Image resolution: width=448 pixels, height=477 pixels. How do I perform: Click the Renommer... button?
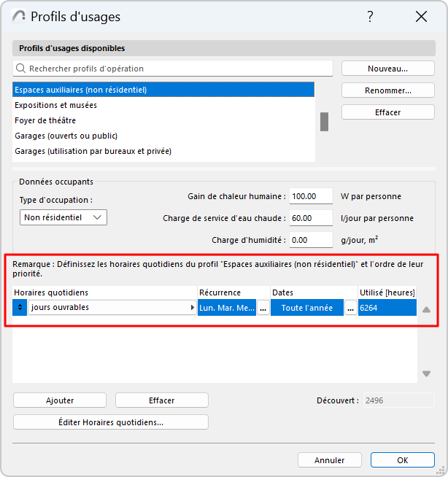click(387, 90)
